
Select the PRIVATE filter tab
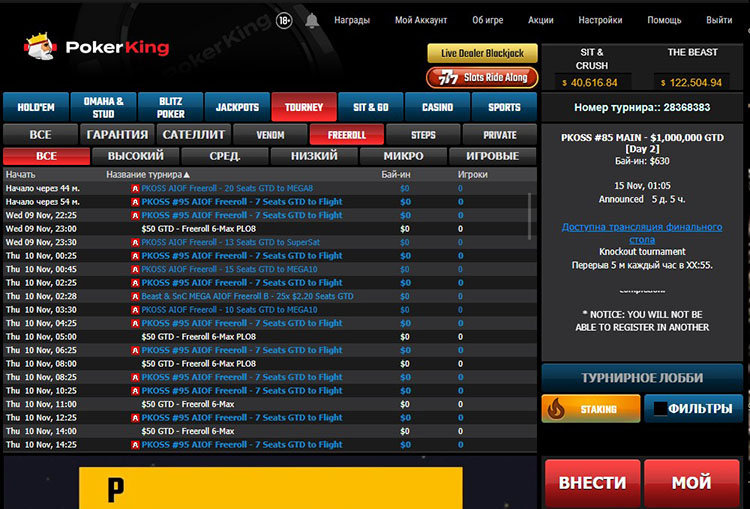[500, 134]
